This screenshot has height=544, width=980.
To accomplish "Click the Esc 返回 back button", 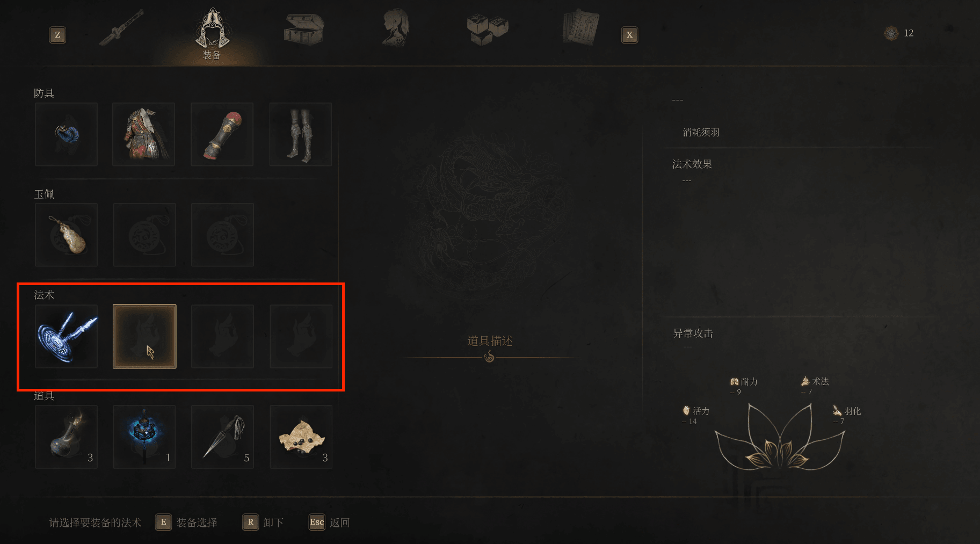I will pos(329,523).
